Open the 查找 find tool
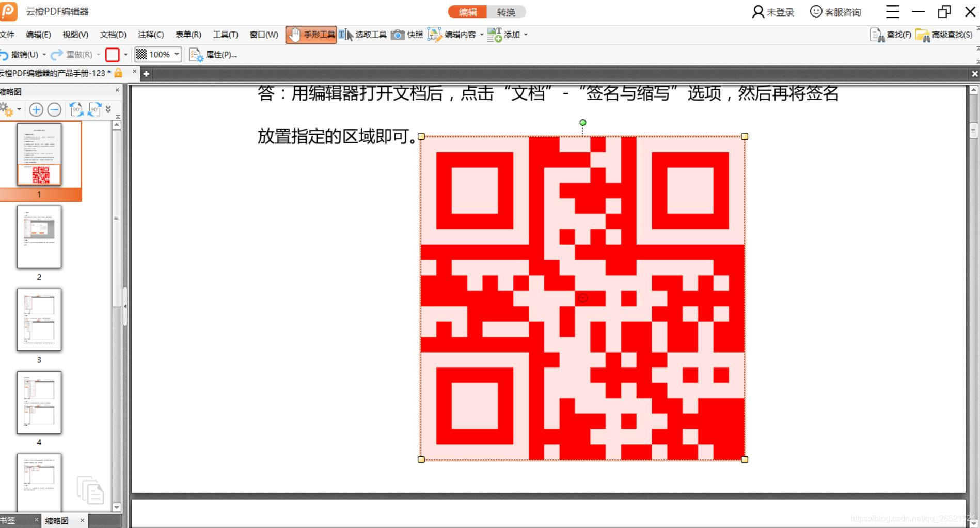The height and width of the screenshot is (528, 980). [891, 35]
